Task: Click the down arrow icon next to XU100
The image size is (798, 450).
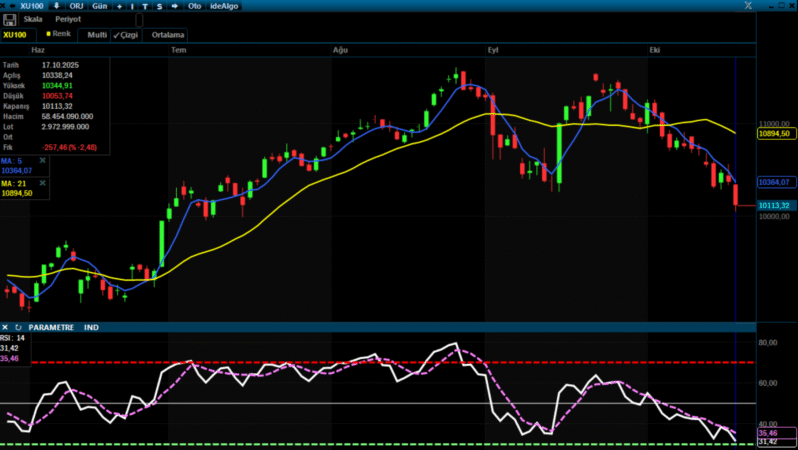Action: click(x=56, y=6)
